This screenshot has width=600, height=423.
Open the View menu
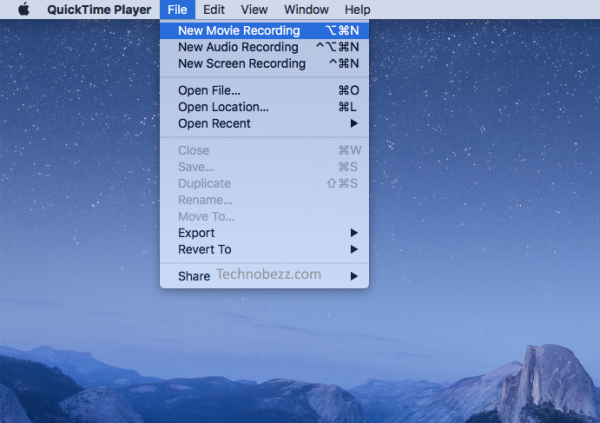click(x=254, y=9)
